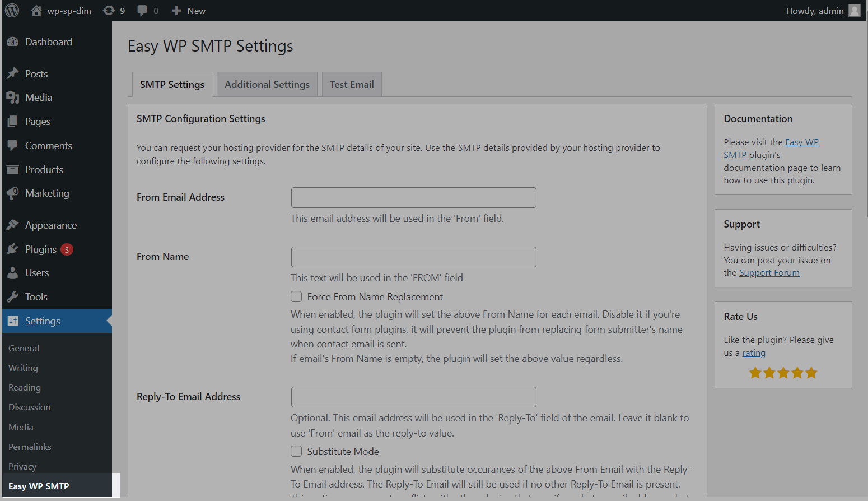
Task: Open the Tools menu label
Action: pyautogui.click(x=36, y=297)
